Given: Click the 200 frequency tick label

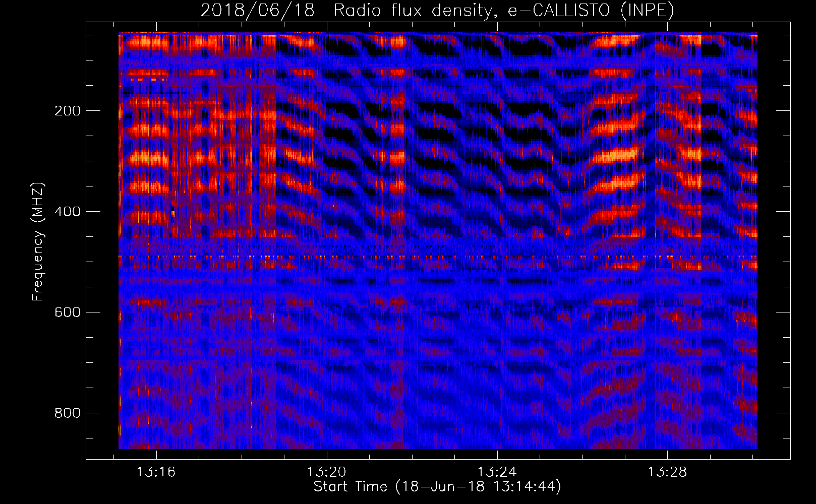Looking at the screenshot, I should 68,111.
